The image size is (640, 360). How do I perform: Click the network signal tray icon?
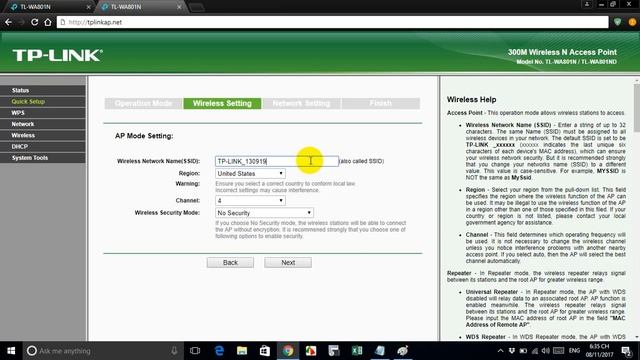coord(535,351)
